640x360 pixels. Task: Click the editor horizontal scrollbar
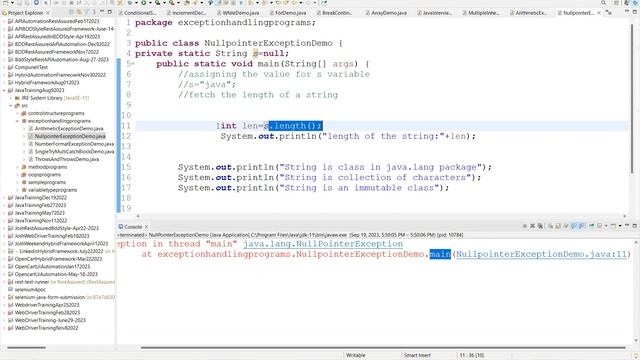click(381, 216)
